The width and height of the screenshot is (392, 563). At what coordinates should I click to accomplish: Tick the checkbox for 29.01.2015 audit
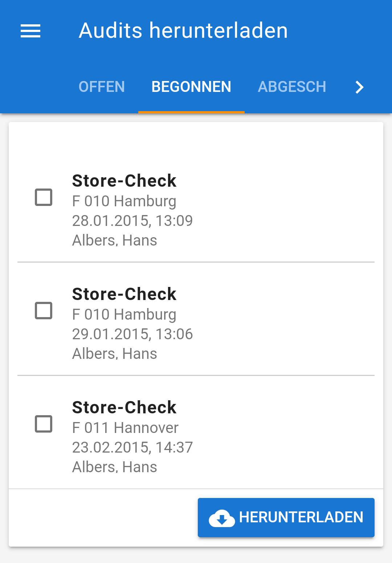[44, 311]
